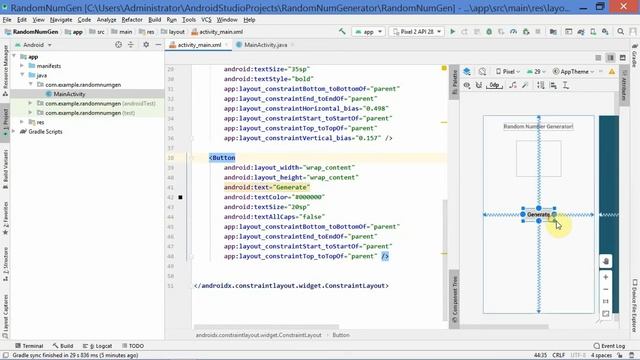
Task: Open the Pixel 2 API 28 device dropdown
Action: (x=417, y=31)
